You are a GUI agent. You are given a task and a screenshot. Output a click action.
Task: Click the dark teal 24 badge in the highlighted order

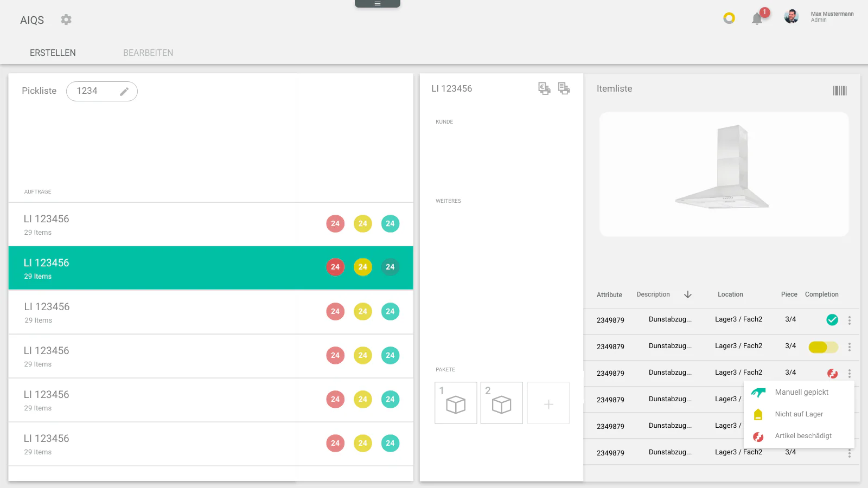tap(390, 267)
